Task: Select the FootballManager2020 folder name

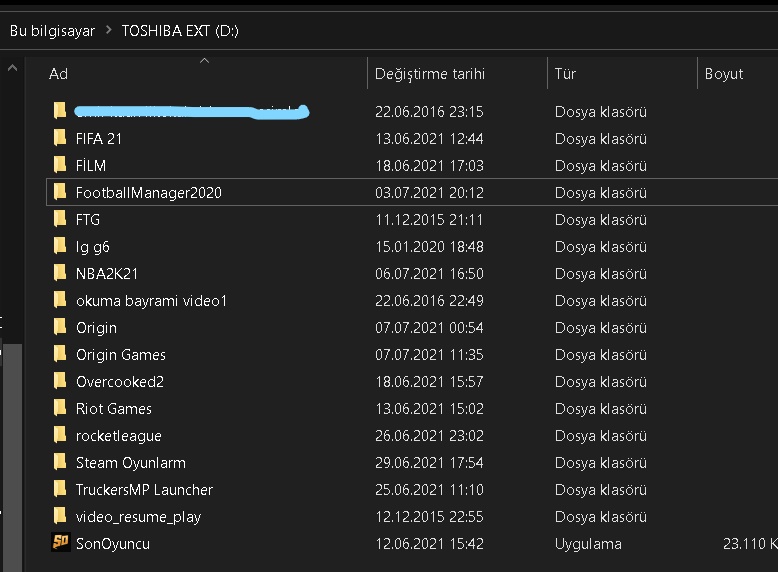Action: (x=148, y=193)
